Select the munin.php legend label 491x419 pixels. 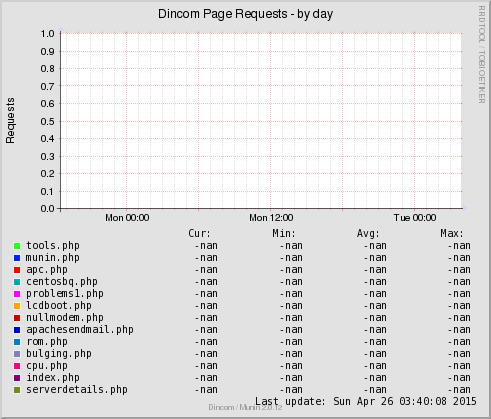click(53, 258)
